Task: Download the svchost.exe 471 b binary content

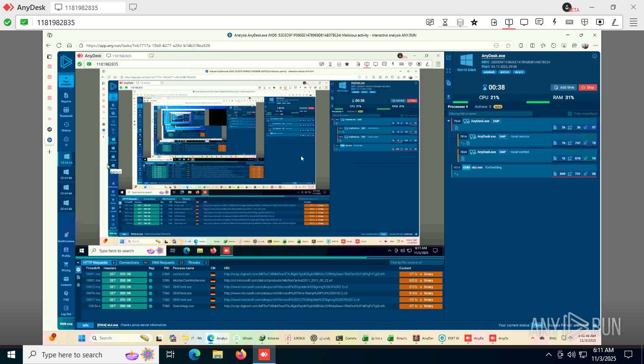Action: tap(420, 274)
